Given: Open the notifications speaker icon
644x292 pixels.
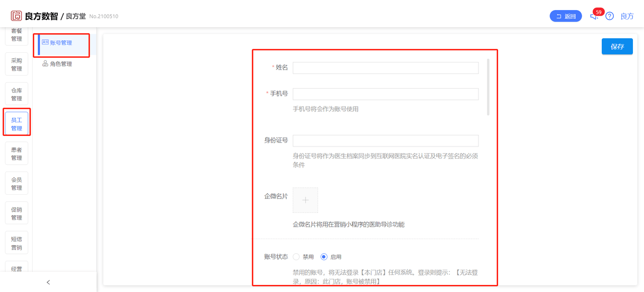Looking at the screenshot, I should pyautogui.click(x=594, y=16).
